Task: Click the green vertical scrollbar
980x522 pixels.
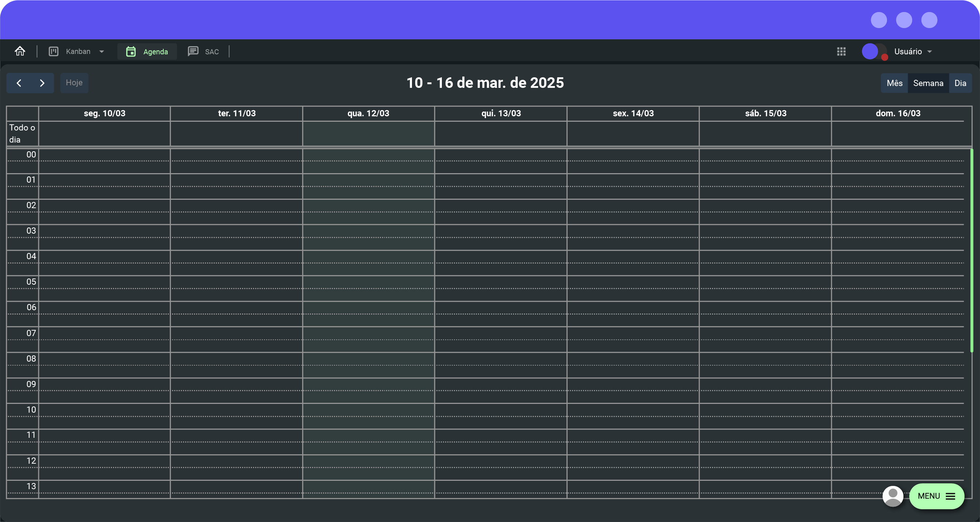Action: pyautogui.click(x=971, y=251)
